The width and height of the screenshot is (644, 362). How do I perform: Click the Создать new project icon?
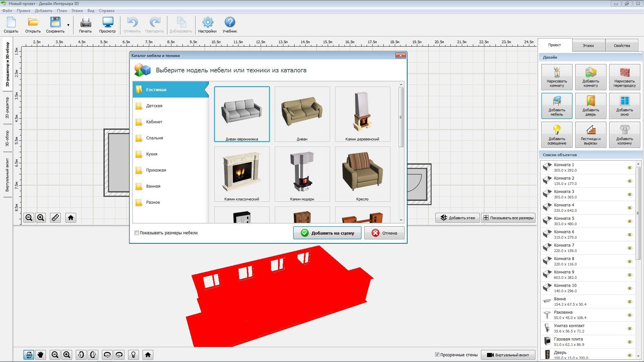(x=11, y=25)
